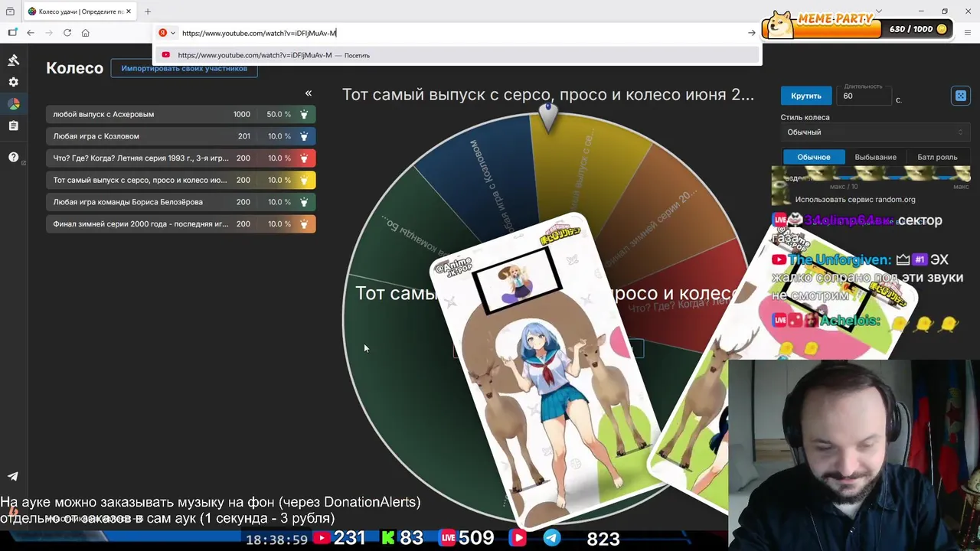Click highlight icon for 'Финал зимней серии 2000 года'
The width and height of the screenshot is (980, 551).
(x=304, y=224)
